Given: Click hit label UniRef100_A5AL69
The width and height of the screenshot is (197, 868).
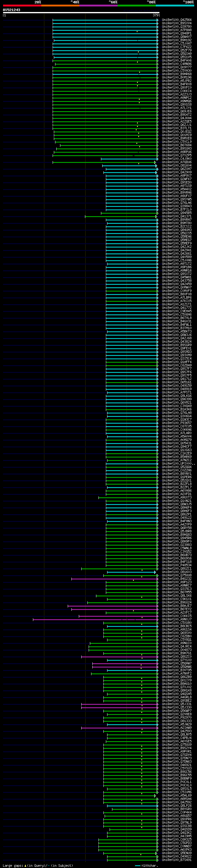Looking at the screenshot, I should click(x=177, y=796).
